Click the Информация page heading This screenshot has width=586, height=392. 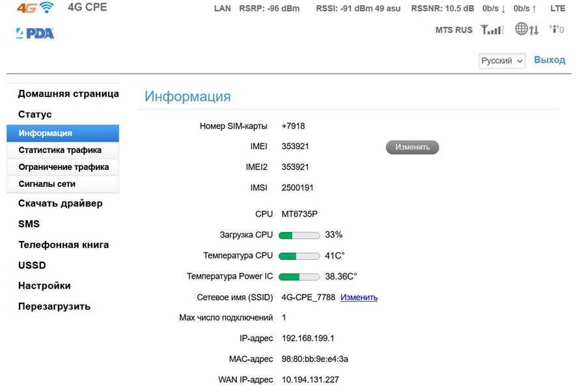[x=188, y=97]
